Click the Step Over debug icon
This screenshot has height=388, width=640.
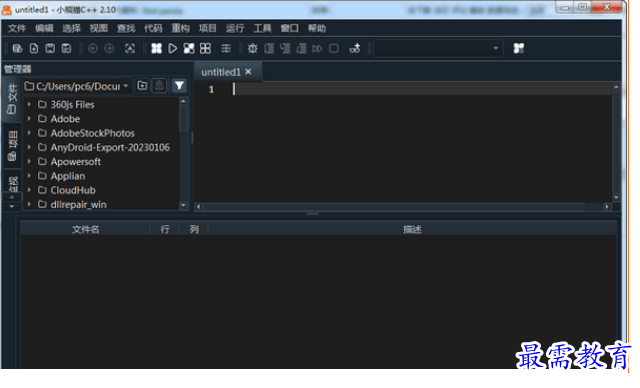[x=269, y=49]
